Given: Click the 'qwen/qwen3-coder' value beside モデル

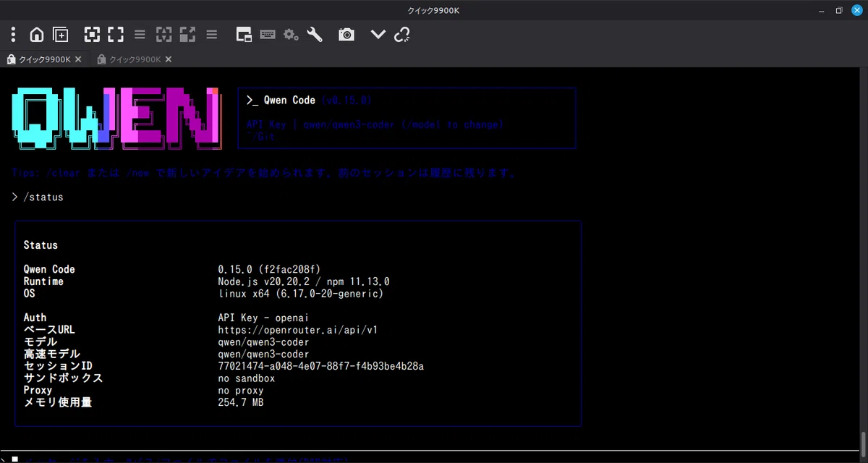Looking at the screenshot, I should tap(263, 342).
